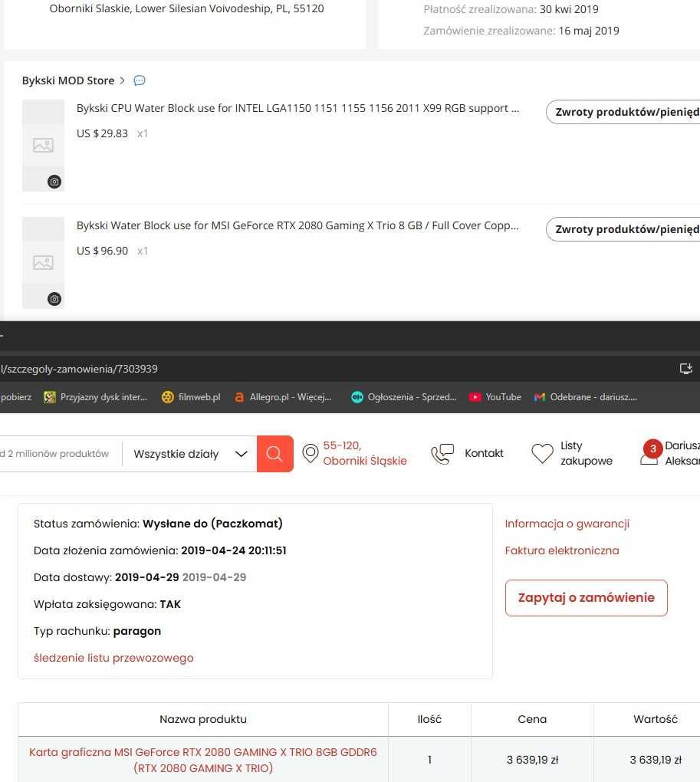Viewport: 700px width, 782px height.
Task: Click the install/cast icon in address bar
Action: [x=686, y=369]
